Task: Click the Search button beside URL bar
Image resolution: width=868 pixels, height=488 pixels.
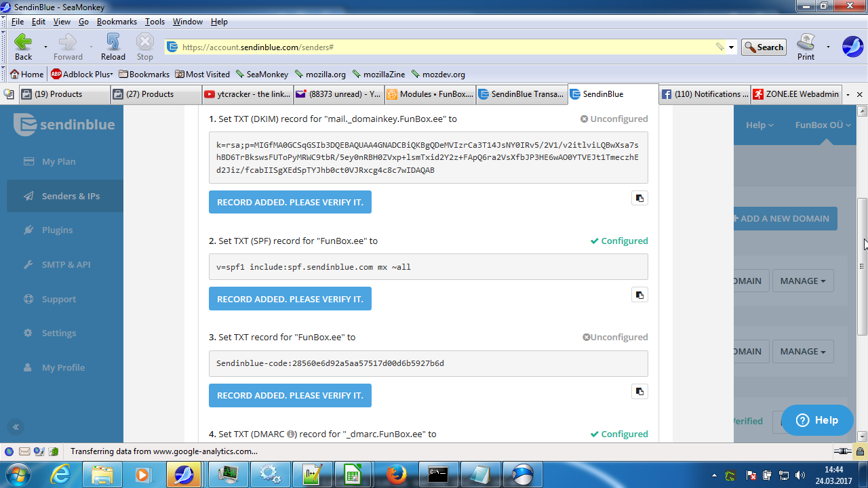Action: point(764,47)
